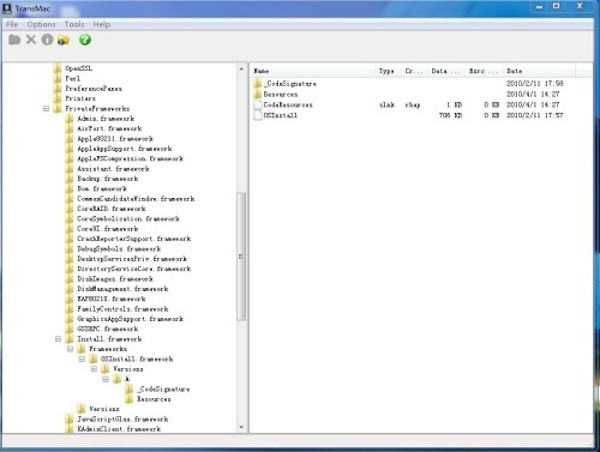Open the File menu
The width and height of the screenshot is (600, 452).
(x=12, y=24)
